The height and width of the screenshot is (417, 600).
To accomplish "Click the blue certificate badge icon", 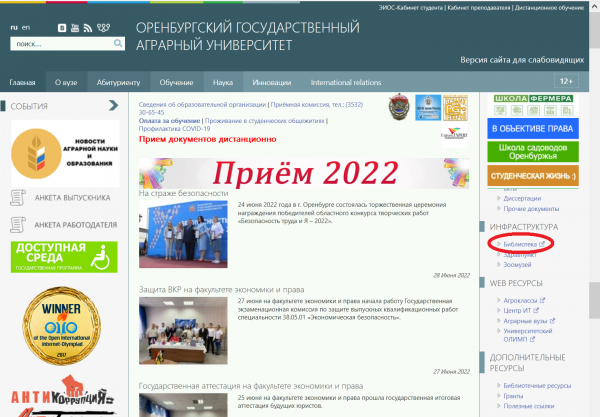I will [428, 108].
